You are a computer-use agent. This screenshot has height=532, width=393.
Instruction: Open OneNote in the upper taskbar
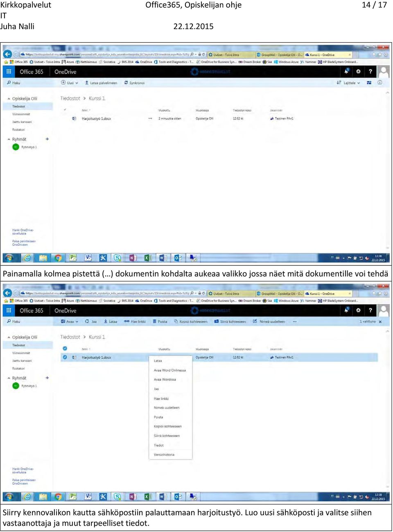(133, 258)
